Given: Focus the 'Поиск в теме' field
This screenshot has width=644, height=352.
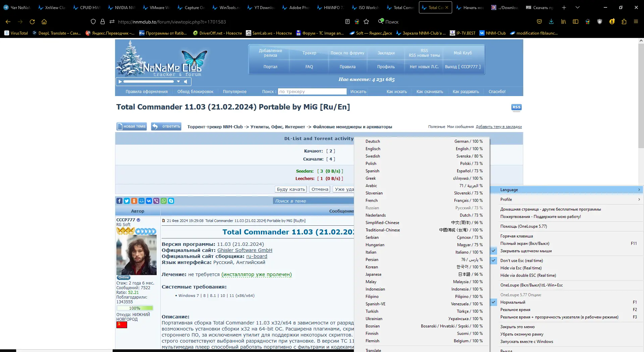Looking at the screenshot, I should 314,201.
